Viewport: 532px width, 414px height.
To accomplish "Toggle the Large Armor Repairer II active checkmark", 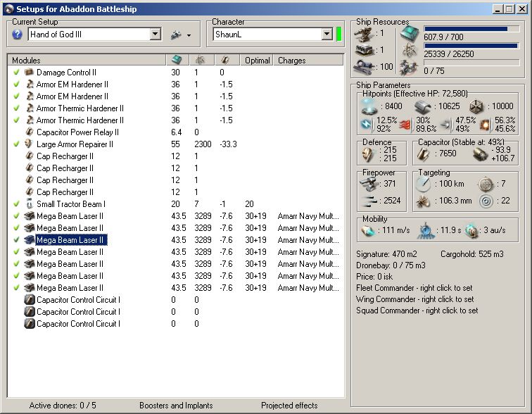I will point(16,144).
